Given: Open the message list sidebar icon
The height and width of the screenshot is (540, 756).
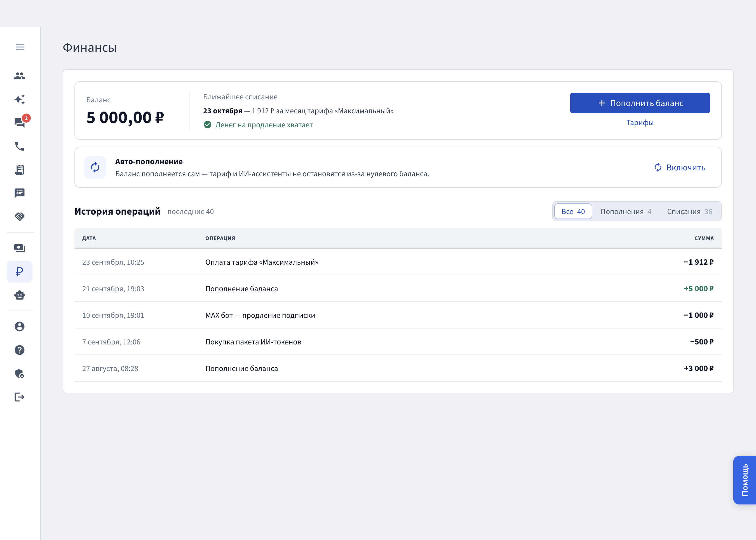Looking at the screenshot, I should (20, 193).
